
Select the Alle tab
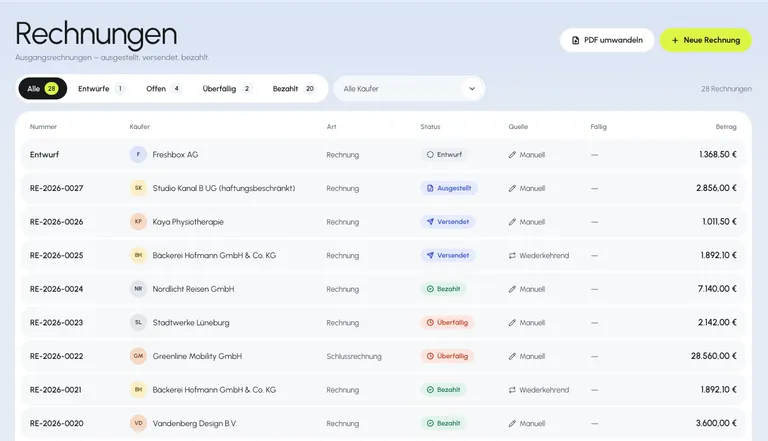tap(43, 89)
